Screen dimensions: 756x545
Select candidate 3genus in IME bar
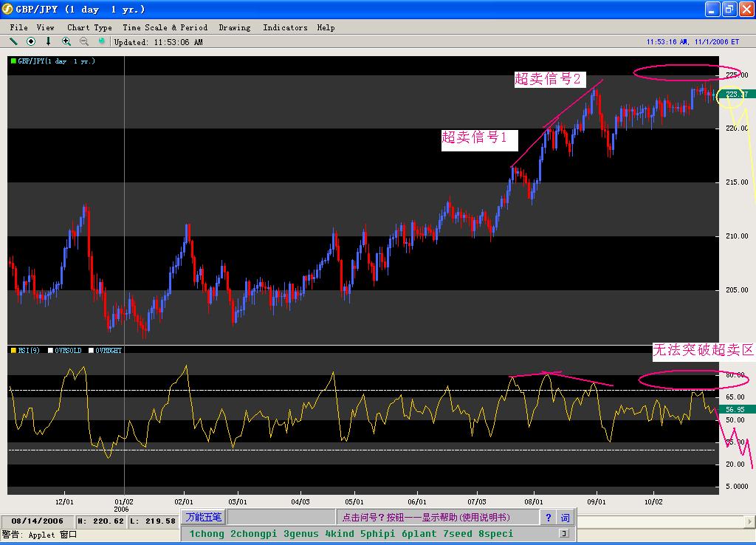pos(301,533)
